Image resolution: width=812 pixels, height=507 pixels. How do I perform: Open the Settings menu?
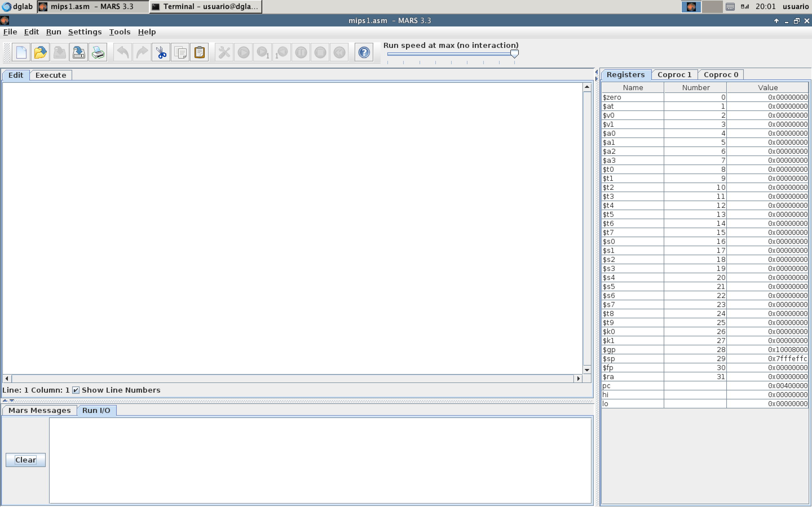pos(85,32)
